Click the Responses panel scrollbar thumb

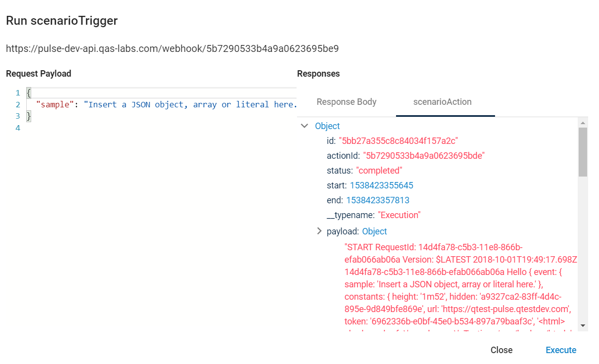(583, 151)
